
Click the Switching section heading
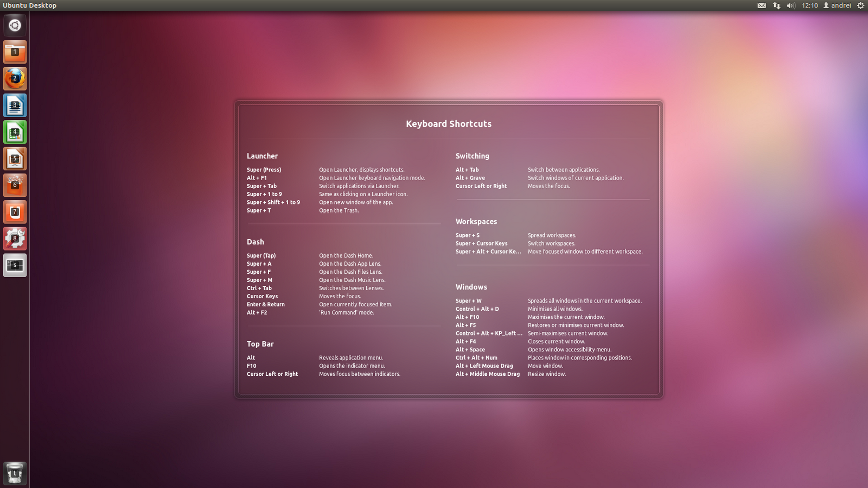pyautogui.click(x=473, y=156)
